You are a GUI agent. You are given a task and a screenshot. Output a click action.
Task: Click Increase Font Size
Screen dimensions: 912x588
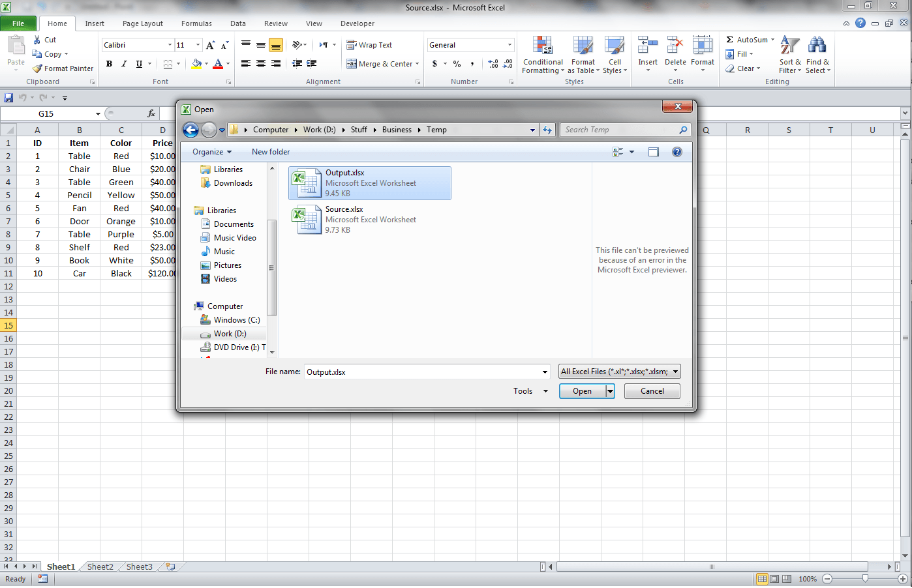pyautogui.click(x=209, y=44)
